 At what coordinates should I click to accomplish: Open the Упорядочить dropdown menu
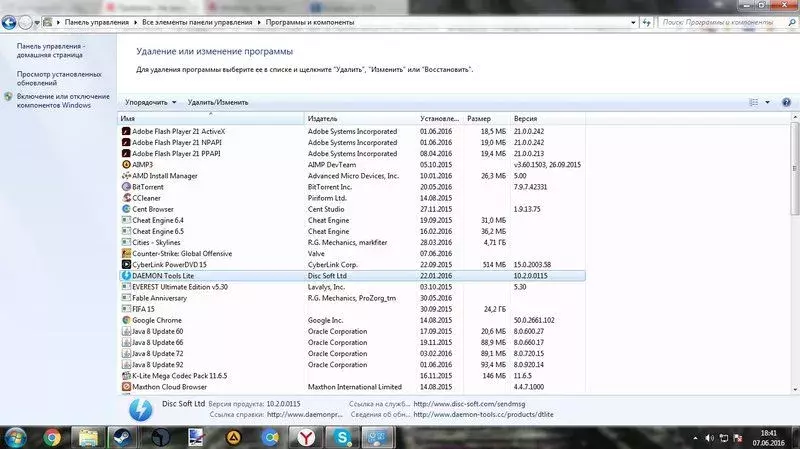(x=151, y=103)
